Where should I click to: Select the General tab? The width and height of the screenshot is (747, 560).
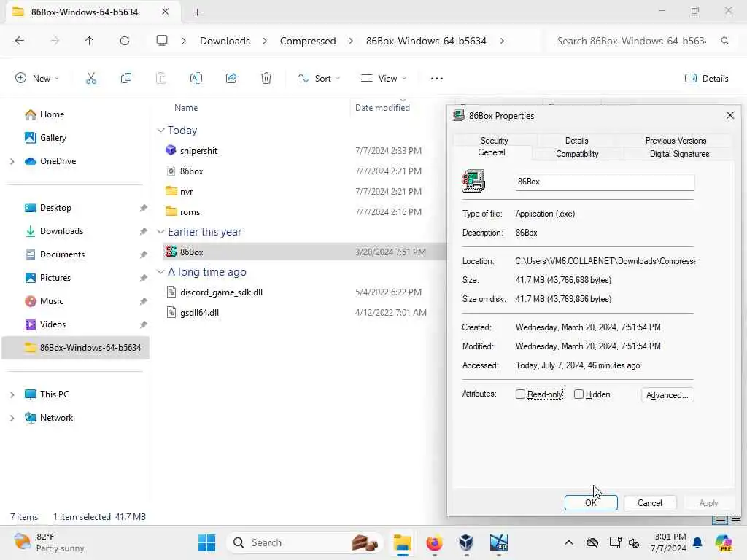click(492, 152)
